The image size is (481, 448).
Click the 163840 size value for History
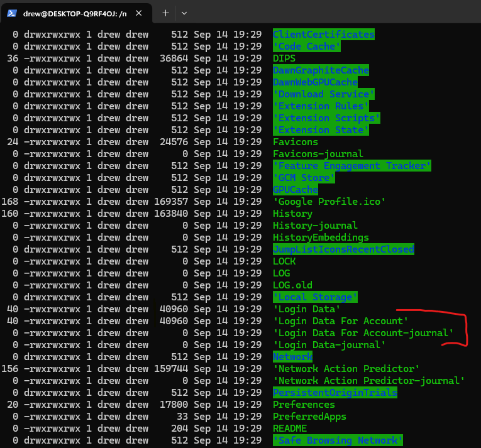click(x=171, y=214)
